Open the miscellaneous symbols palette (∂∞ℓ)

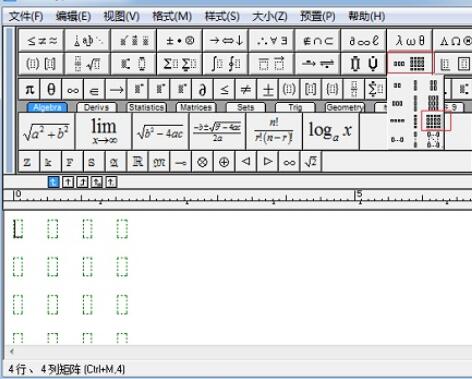(364, 41)
